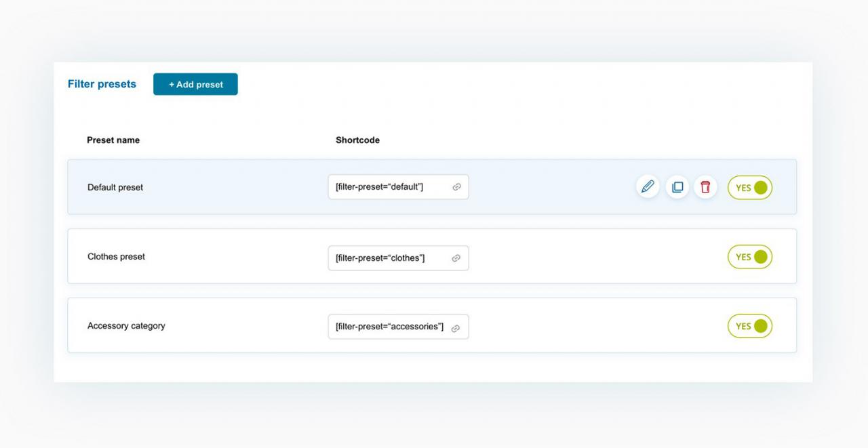Viewport: 868px width, 448px height.
Task: Turn off the Clothes preset toggle
Action: coord(750,257)
